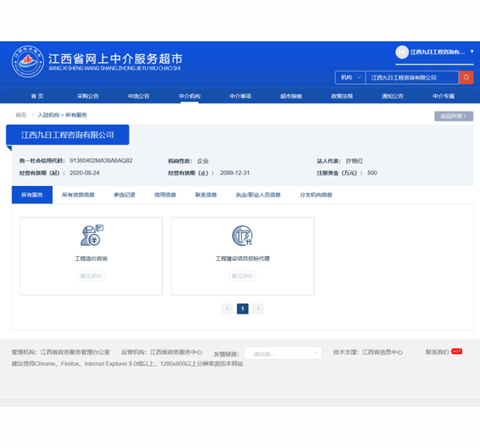Click the orange search magnifier button
Screen dimensions: 480x448
tap(466, 77)
